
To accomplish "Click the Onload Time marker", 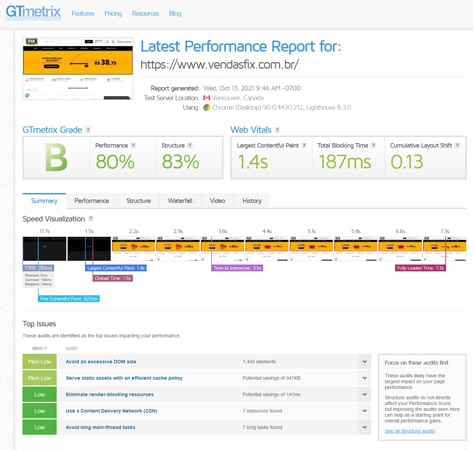I will click(x=113, y=278).
